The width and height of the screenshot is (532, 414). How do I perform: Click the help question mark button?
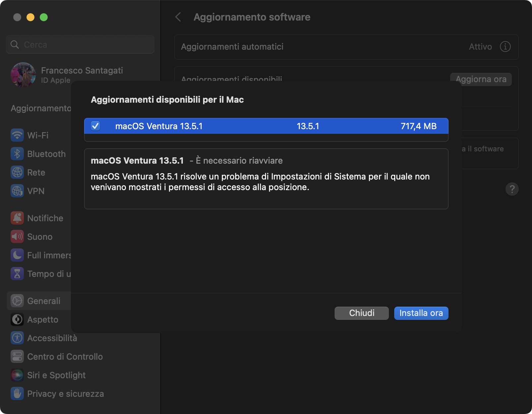tap(512, 189)
